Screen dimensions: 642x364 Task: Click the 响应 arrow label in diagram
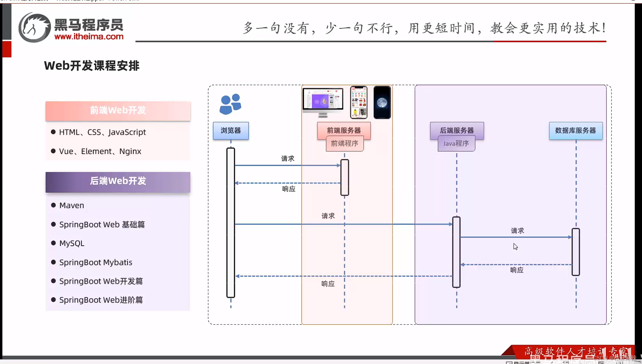(288, 189)
